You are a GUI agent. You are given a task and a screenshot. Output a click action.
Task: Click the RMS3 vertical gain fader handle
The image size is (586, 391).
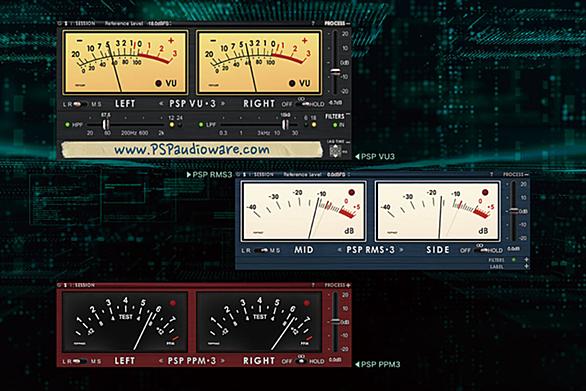(514, 211)
